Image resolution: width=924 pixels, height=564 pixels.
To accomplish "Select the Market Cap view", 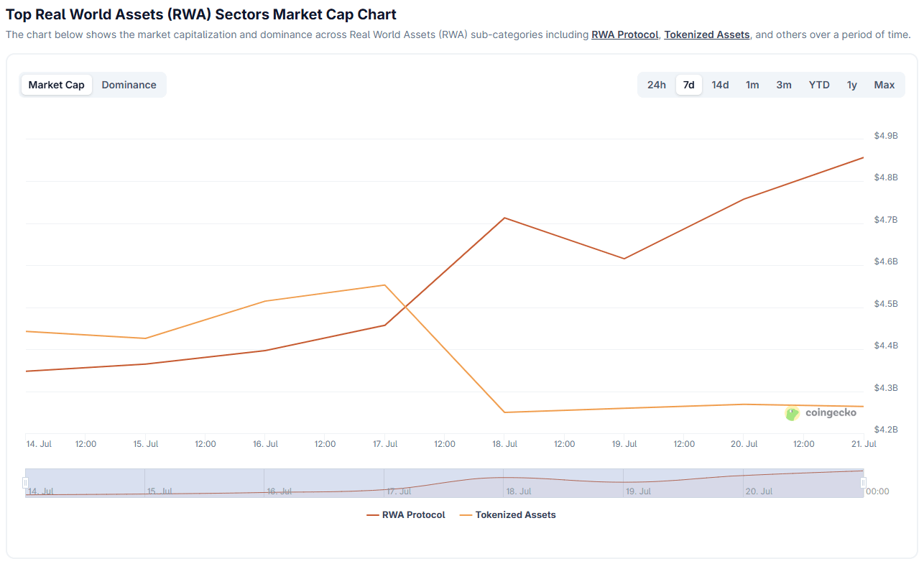I will coord(57,85).
